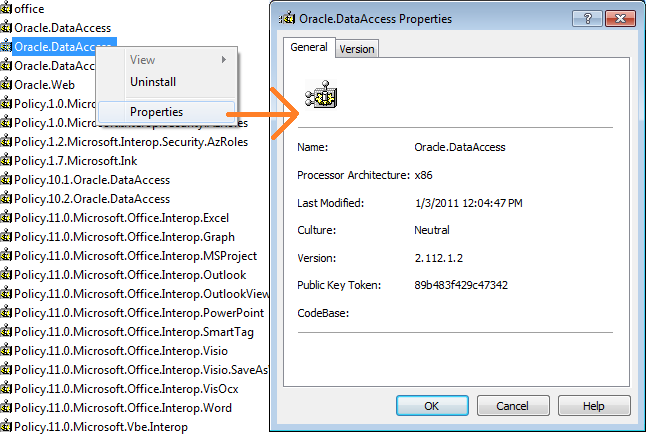This screenshot has height=436, width=656.
Task: Close the Oracle.DataAccess Properties dialog
Action: pyautogui.click(x=620, y=18)
